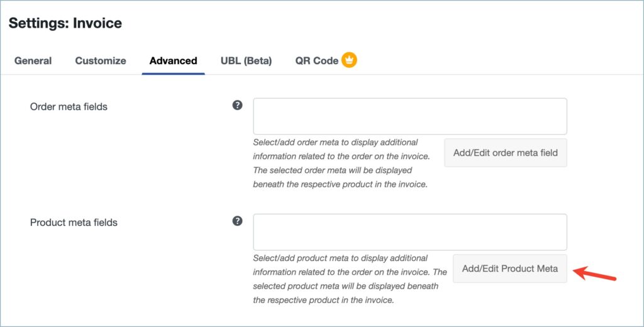Click the Add/Edit order meta field button
This screenshot has height=327, width=644.
click(506, 153)
